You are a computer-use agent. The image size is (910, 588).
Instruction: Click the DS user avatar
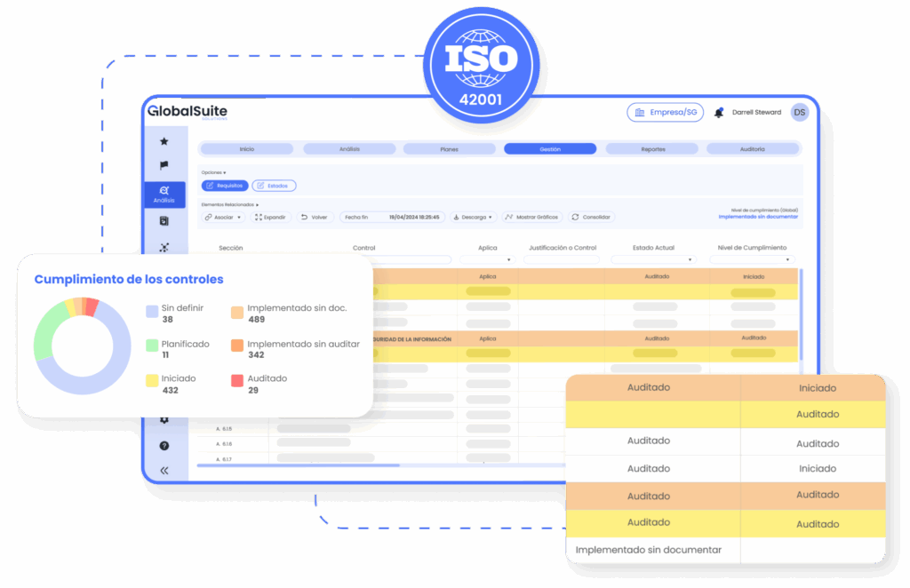pyautogui.click(x=799, y=112)
